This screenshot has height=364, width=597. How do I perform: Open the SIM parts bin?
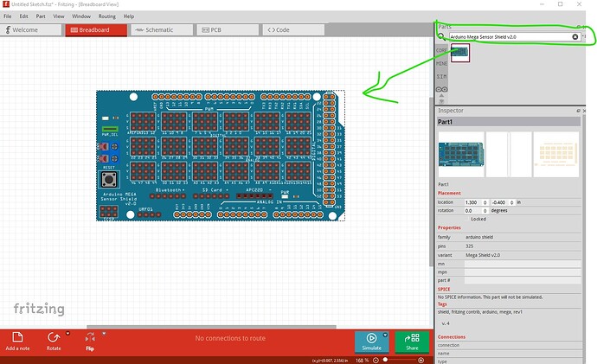coord(441,76)
